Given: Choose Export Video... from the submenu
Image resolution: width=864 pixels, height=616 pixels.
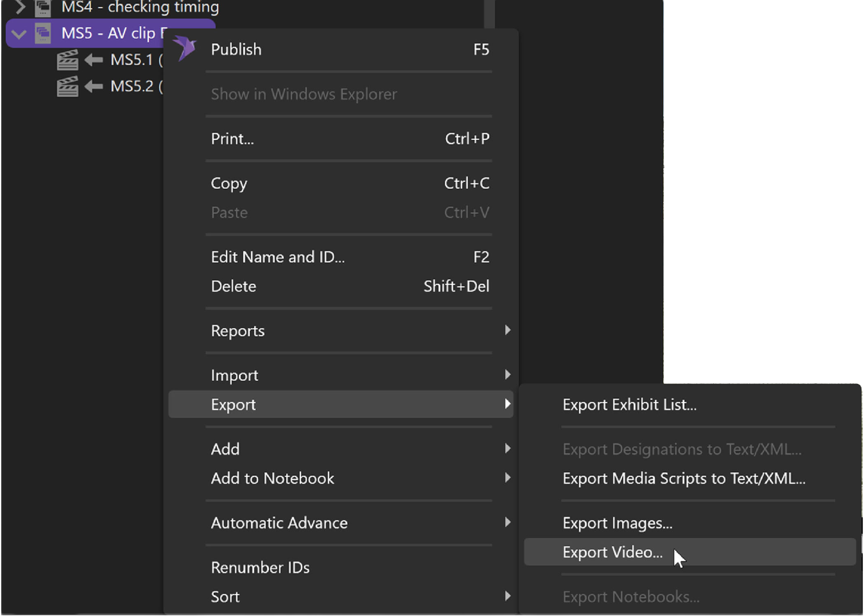Looking at the screenshot, I should pyautogui.click(x=612, y=552).
